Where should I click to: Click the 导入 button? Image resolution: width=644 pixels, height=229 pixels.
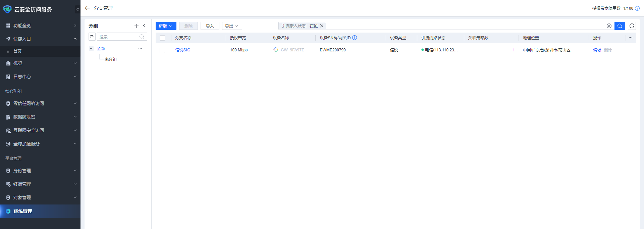coord(210,26)
